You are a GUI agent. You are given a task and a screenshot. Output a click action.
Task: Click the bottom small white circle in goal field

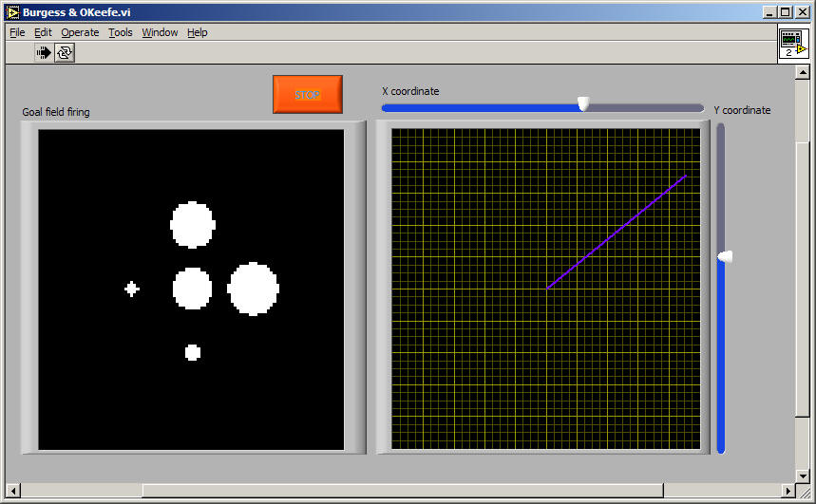click(193, 353)
